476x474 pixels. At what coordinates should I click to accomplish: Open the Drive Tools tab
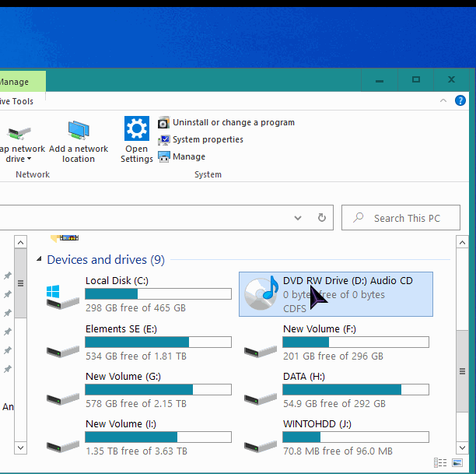[17, 101]
